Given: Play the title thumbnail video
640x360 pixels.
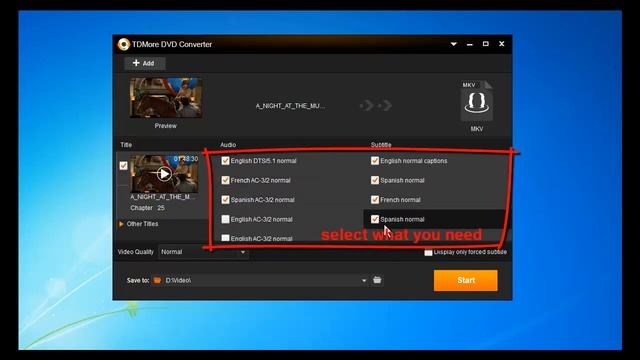Looking at the screenshot, I should [x=164, y=174].
